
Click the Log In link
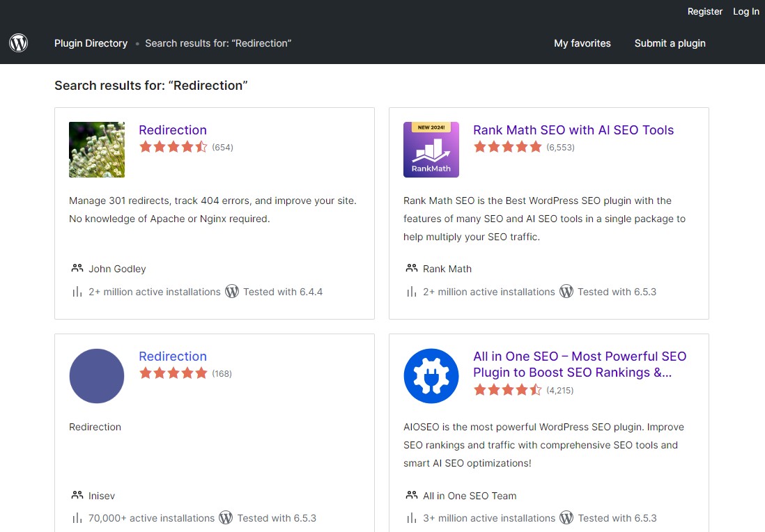pyautogui.click(x=746, y=11)
